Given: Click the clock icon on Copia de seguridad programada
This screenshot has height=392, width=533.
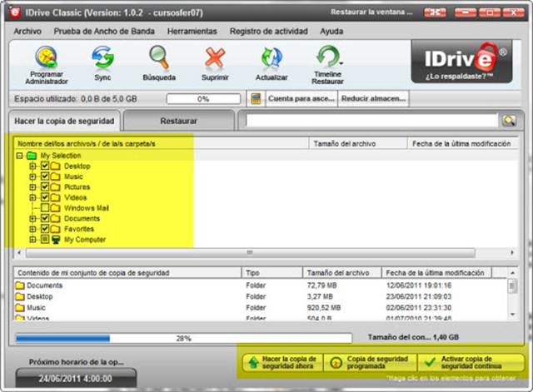Looking at the screenshot, I should 336,363.
